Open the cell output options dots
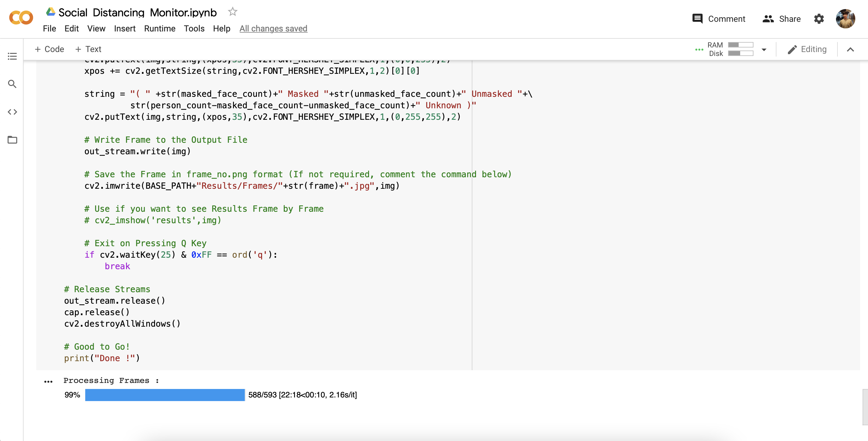Viewport: 868px width, 441px height. pos(48,382)
